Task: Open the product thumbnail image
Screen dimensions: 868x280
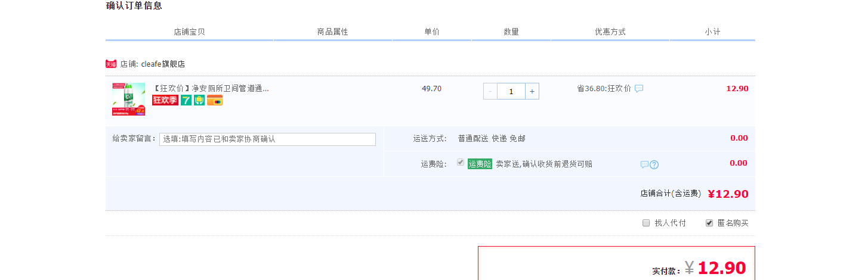Action: click(128, 99)
